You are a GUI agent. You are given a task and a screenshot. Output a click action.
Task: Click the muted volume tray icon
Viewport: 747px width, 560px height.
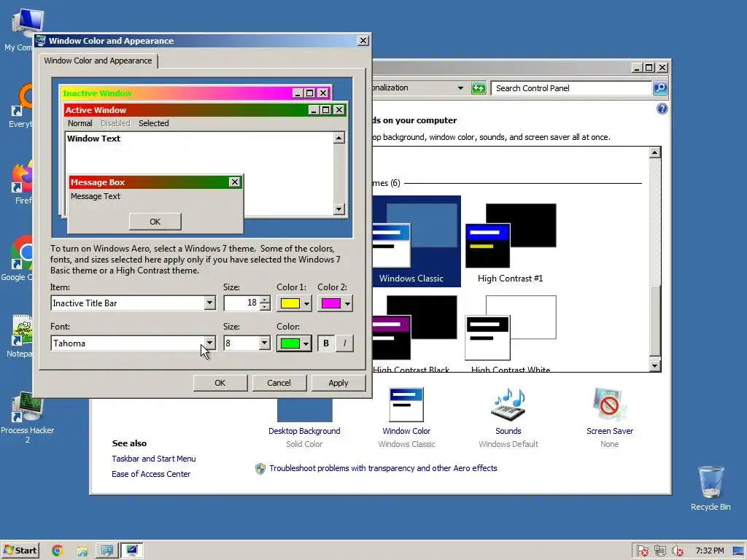click(x=677, y=551)
